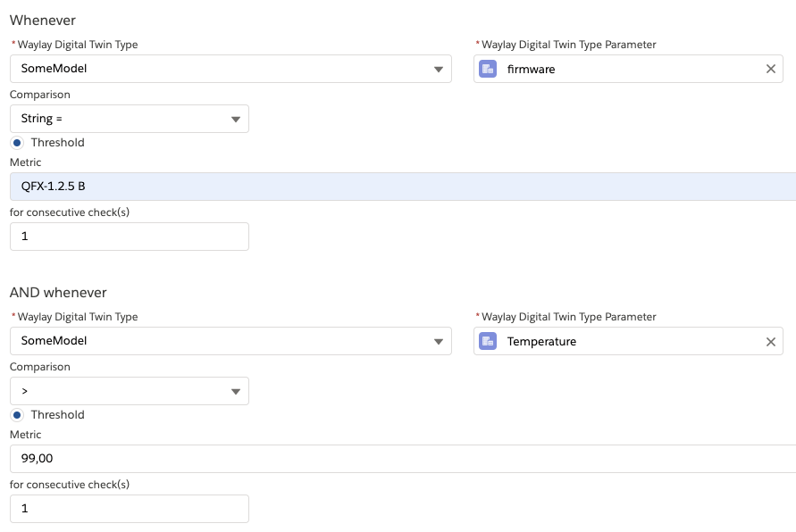
Task: Click the Metric field containing QFX-1.2.5 B
Action: pos(403,187)
